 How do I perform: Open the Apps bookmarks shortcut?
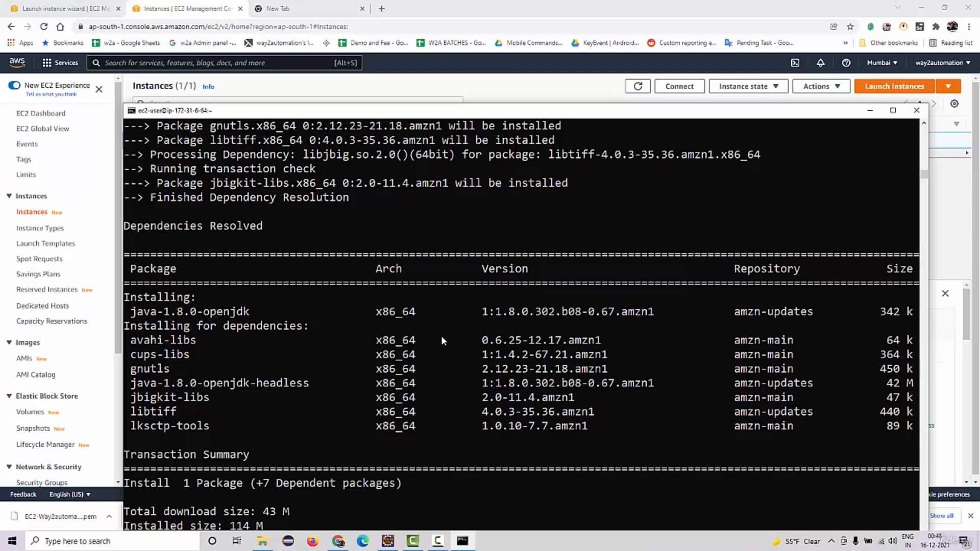pyautogui.click(x=20, y=43)
